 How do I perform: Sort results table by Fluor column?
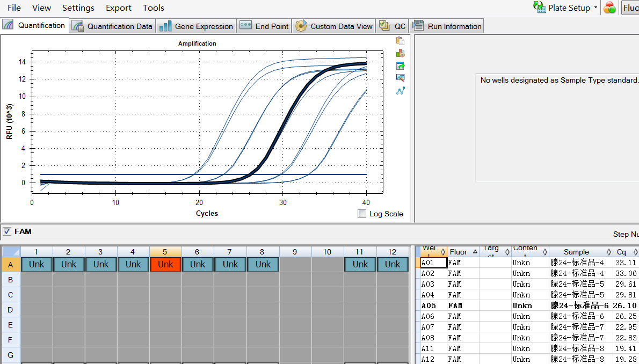click(x=463, y=251)
